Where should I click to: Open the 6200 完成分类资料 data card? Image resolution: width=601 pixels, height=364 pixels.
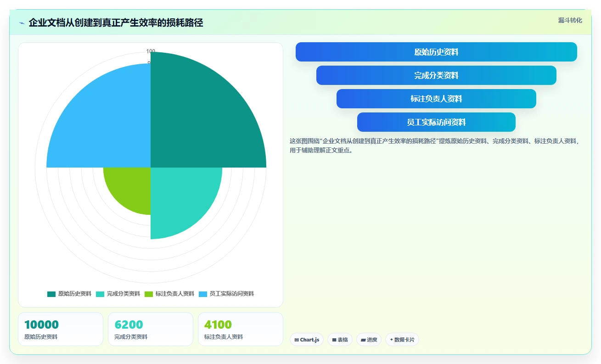click(151, 329)
